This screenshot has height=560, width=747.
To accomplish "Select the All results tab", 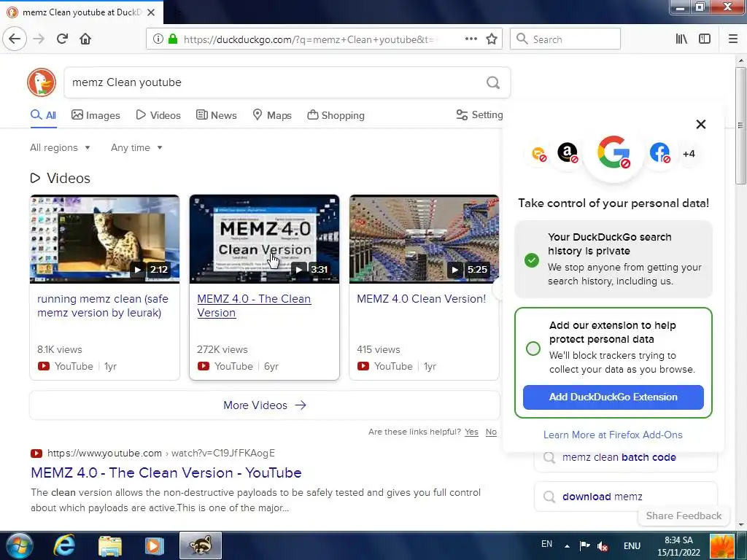I will pyautogui.click(x=43, y=115).
